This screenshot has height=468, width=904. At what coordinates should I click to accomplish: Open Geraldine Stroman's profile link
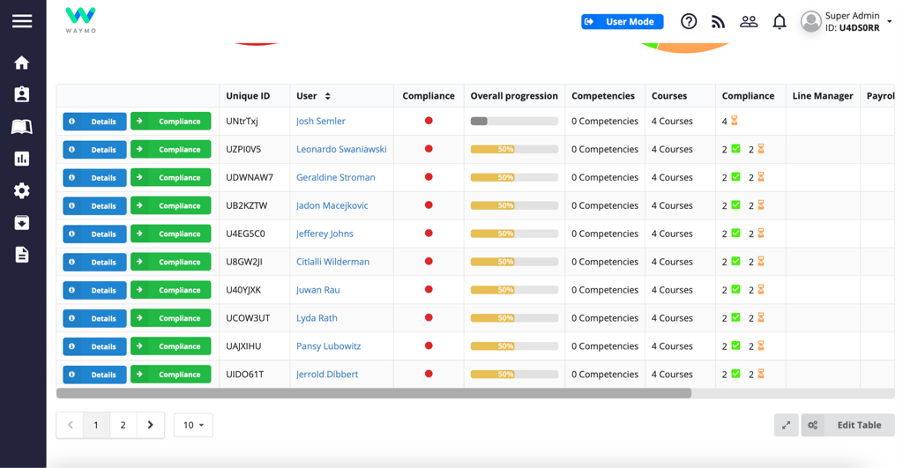pyautogui.click(x=336, y=178)
